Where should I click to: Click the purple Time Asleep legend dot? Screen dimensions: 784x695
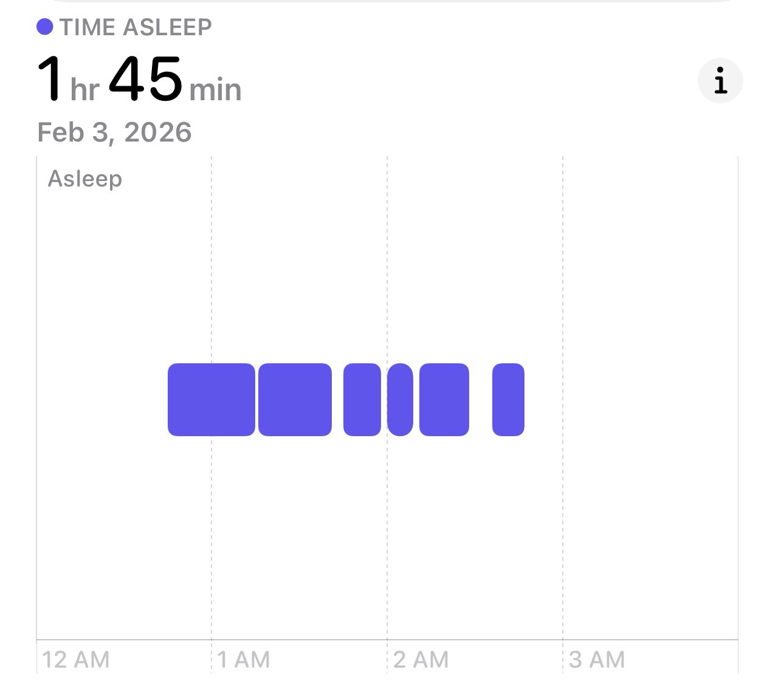tap(44, 27)
